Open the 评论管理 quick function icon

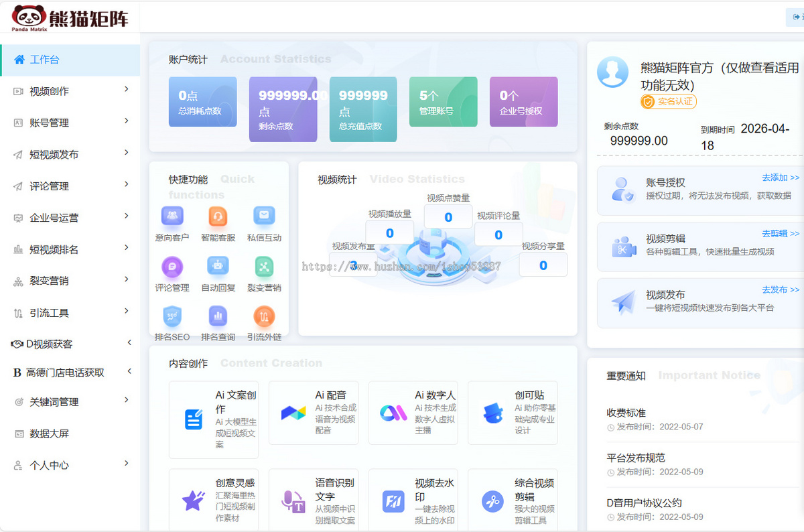(172, 267)
